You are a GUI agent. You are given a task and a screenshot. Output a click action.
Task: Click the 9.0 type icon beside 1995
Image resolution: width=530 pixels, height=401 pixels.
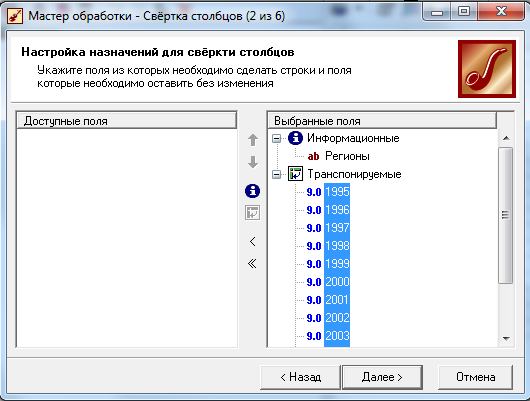(314, 192)
